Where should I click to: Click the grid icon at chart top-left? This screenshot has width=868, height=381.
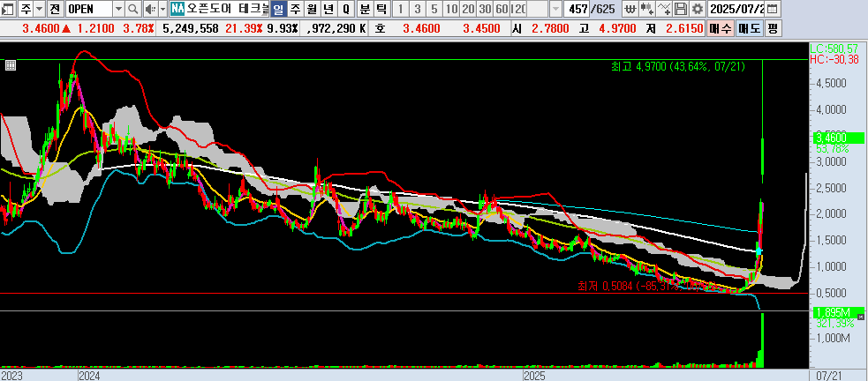tap(10, 65)
